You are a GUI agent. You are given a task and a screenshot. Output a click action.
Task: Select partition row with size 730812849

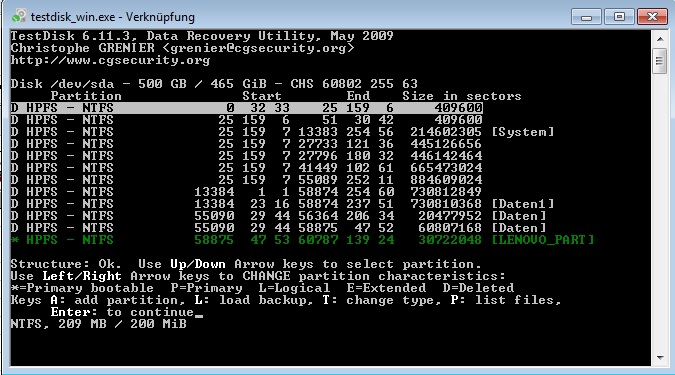click(247, 192)
